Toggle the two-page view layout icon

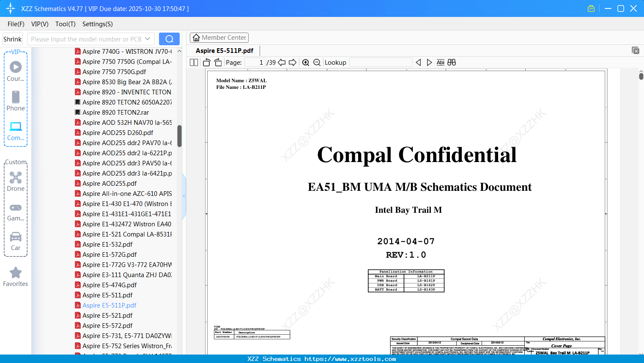pos(194,63)
